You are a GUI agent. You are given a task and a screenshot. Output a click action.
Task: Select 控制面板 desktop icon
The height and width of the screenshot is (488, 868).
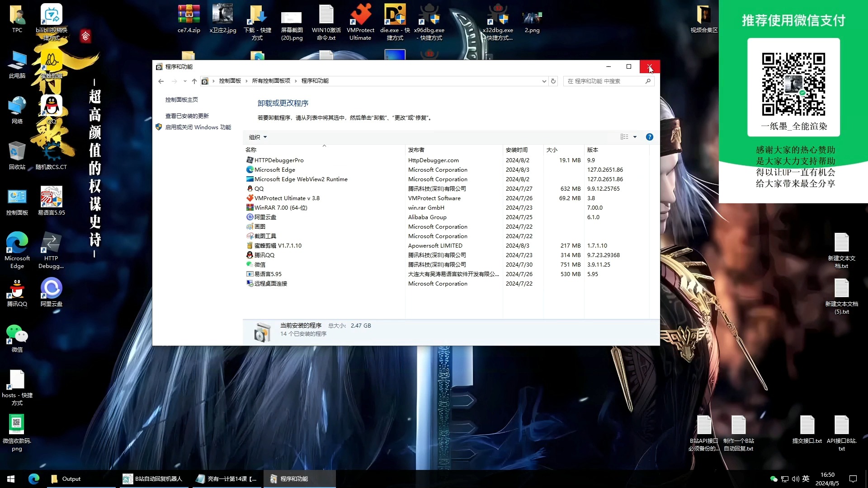(17, 201)
